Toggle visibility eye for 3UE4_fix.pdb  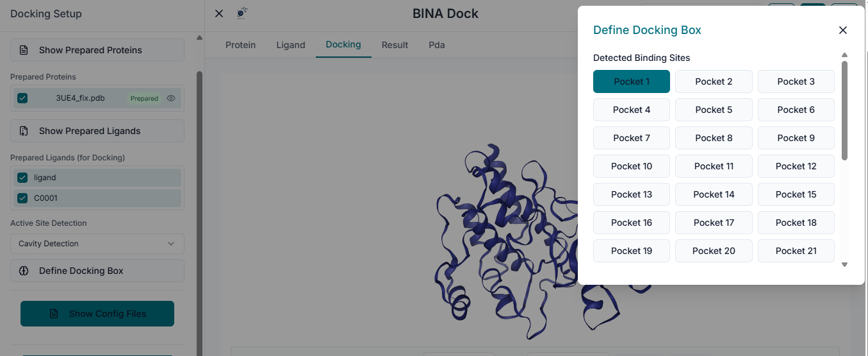click(171, 98)
